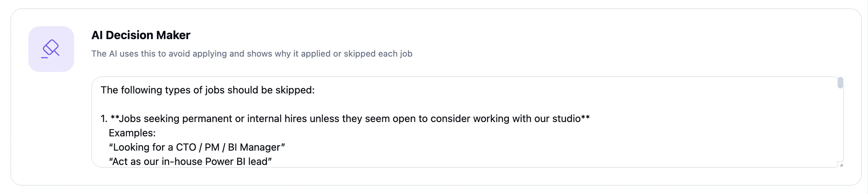Click the rounded lavender icon container
The width and height of the screenshot is (868, 194).
click(x=51, y=49)
